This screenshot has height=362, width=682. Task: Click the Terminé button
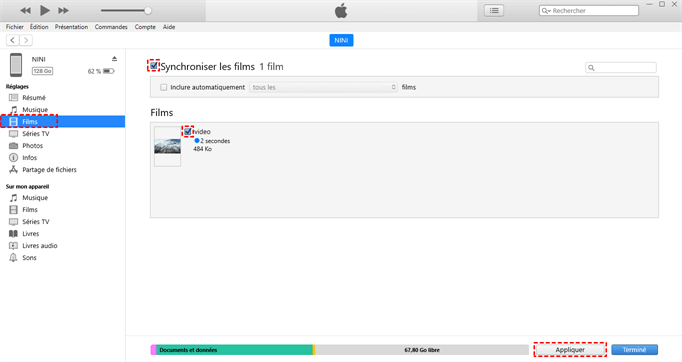tap(634, 350)
